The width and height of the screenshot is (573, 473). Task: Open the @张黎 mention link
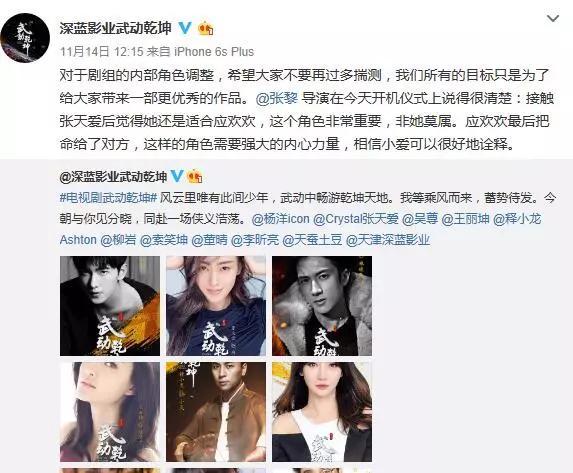pyautogui.click(x=277, y=98)
